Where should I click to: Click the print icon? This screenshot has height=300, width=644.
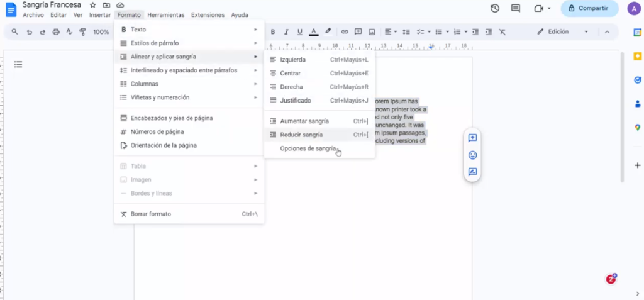click(x=56, y=31)
